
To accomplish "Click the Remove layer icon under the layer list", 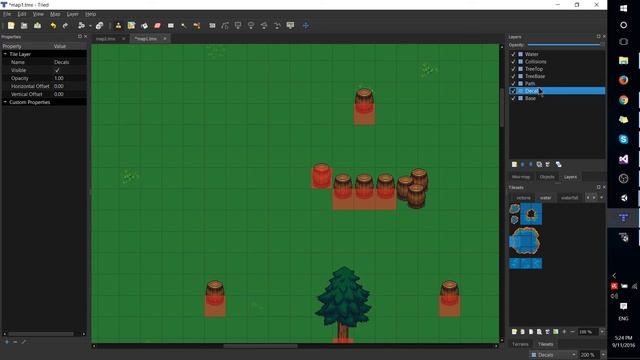I will pyautogui.click(x=547, y=164).
